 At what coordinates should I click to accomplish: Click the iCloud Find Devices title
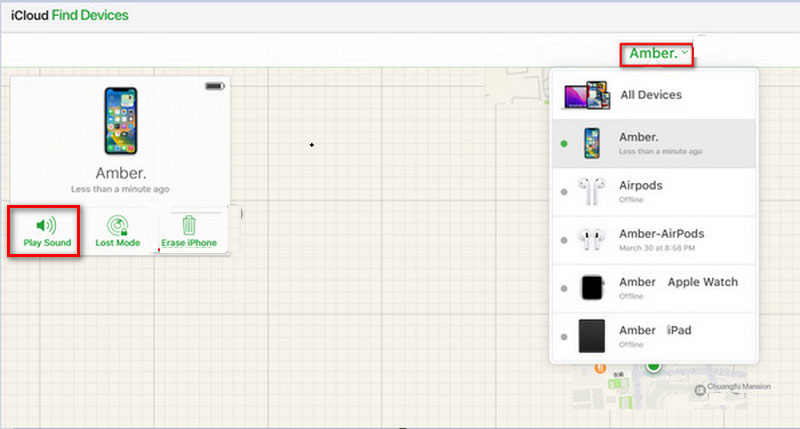(x=70, y=15)
